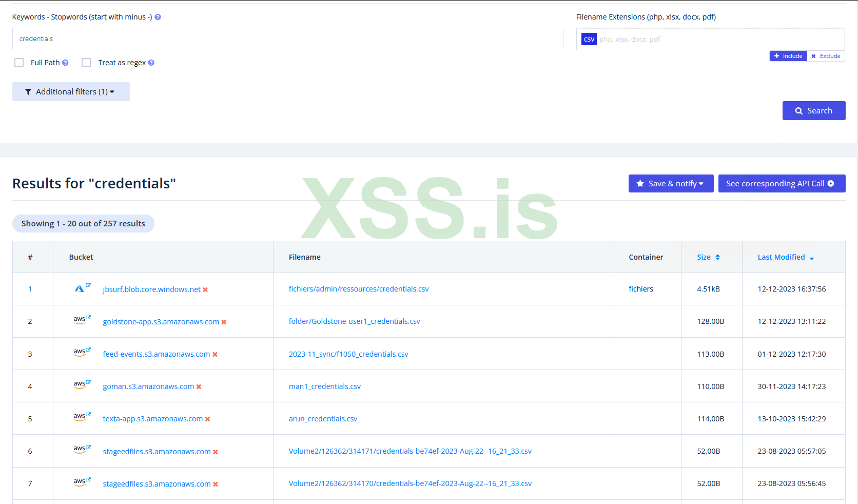The image size is (858, 504).
Task: Open the AWS icon for texta-app bucket
Action: [x=82, y=417]
